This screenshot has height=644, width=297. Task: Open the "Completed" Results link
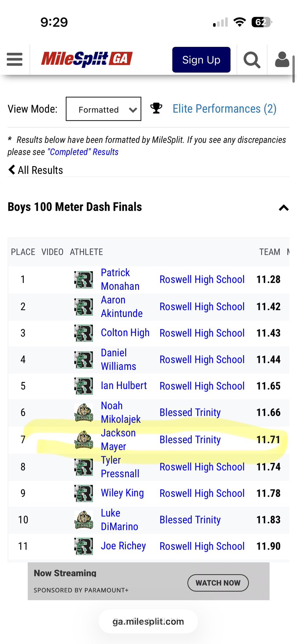[x=83, y=152]
